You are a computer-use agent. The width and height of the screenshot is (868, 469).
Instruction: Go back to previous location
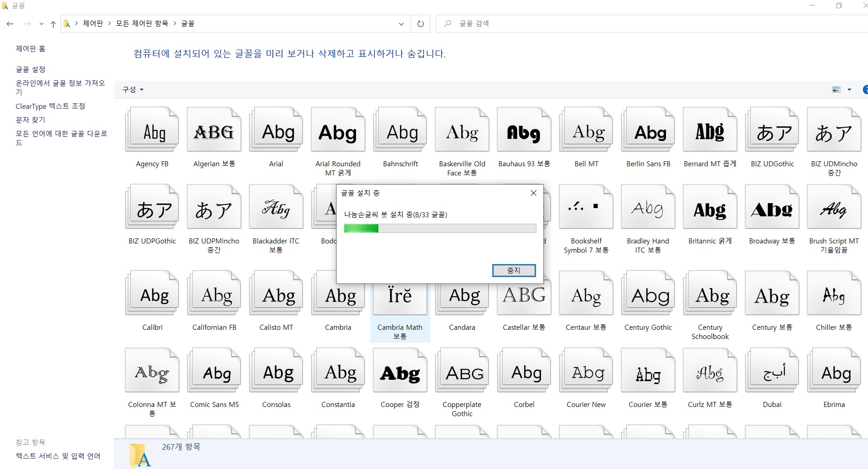pyautogui.click(x=10, y=24)
